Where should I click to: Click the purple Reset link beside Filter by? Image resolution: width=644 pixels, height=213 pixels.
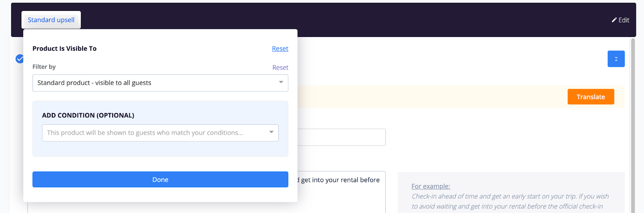point(280,68)
